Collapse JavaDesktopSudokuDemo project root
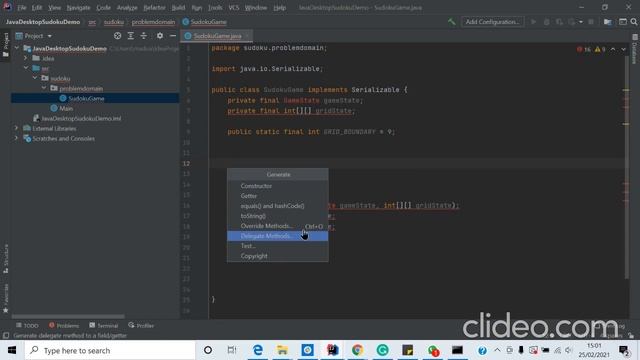 [17, 48]
